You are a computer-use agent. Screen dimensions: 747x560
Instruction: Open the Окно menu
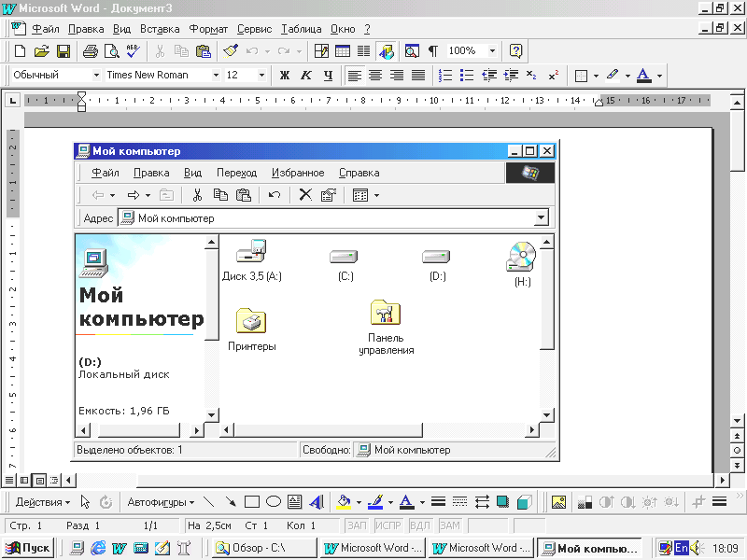pos(343,29)
